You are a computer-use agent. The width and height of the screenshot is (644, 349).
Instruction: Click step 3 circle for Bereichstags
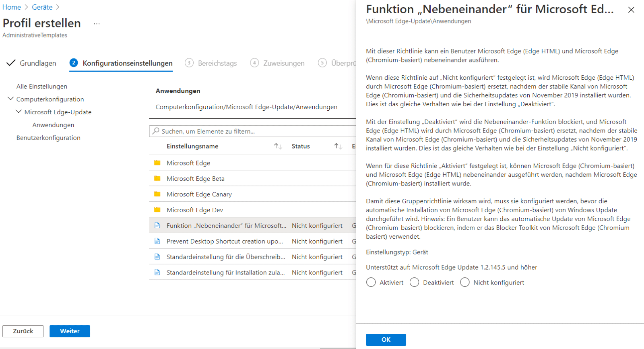(189, 63)
